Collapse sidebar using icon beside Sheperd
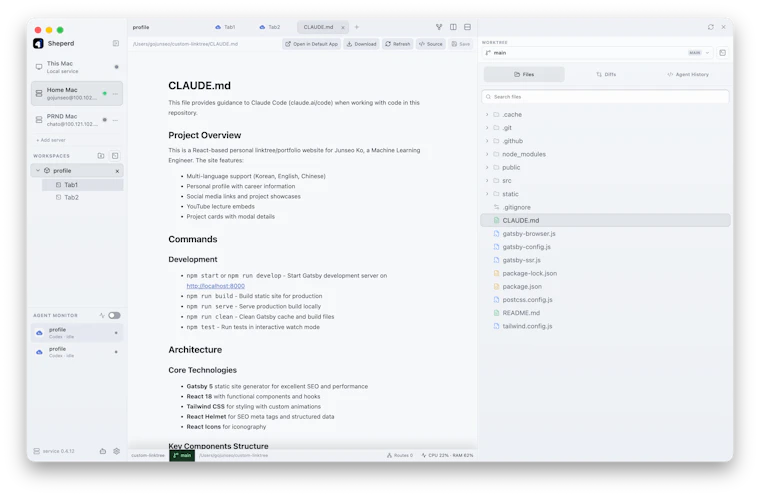This screenshot has width=760, height=497. [116, 43]
